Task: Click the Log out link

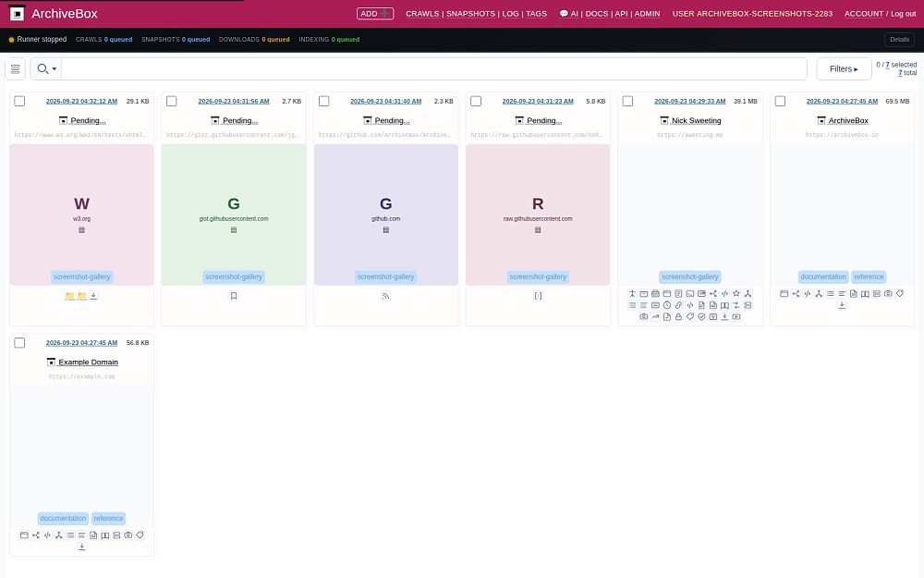Action: (x=904, y=14)
